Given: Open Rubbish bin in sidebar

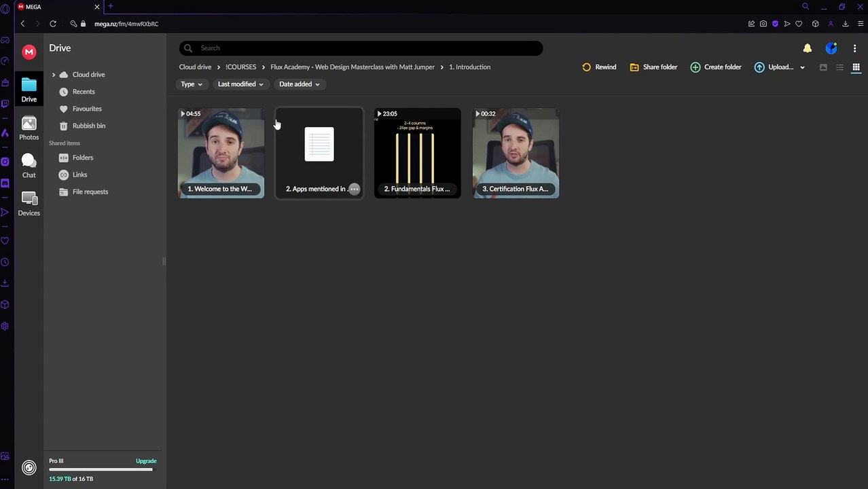Looking at the screenshot, I should tap(88, 126).
